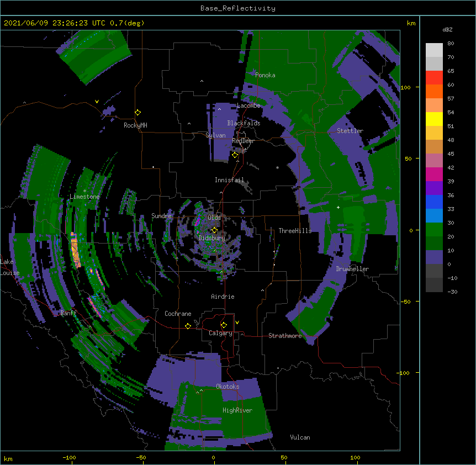Click the -100 tick on the bottom km axis
Viewport: 476px width, 465px height.
point(70,457)
